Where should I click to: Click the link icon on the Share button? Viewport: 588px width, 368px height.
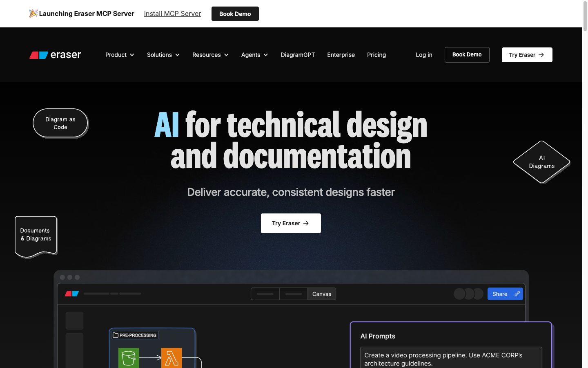[x=517, y=294]
